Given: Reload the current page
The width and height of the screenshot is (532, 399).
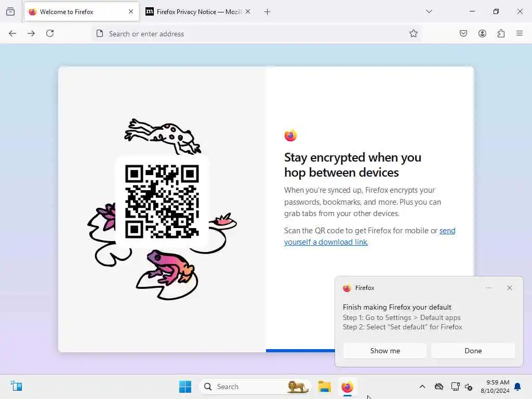Looking at the screenshot, I should point(50,33).
